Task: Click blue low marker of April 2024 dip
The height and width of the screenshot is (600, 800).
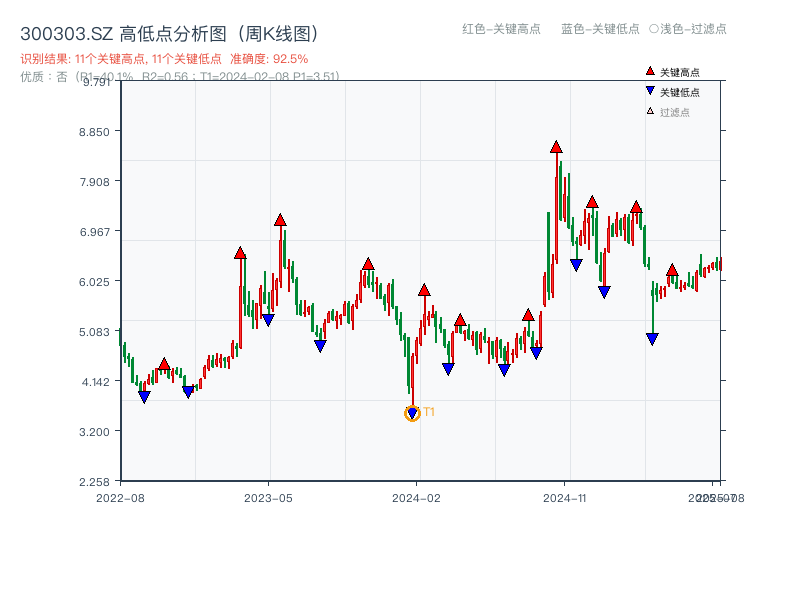Action: 448,369
